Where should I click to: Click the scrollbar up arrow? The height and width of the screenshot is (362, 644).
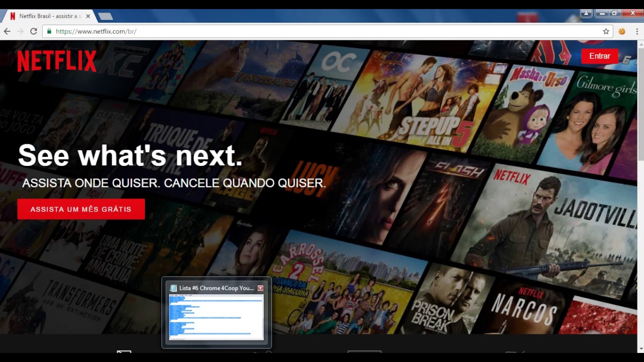[640, 44]
